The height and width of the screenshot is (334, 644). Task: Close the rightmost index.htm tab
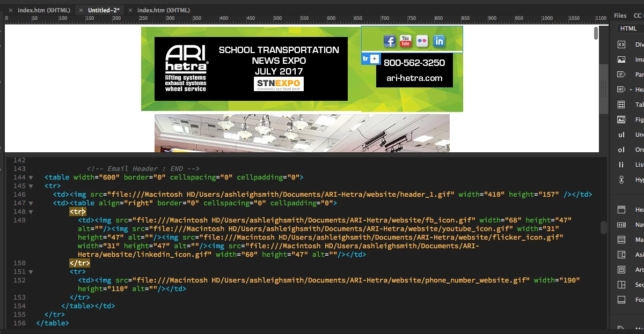[130, 10]
